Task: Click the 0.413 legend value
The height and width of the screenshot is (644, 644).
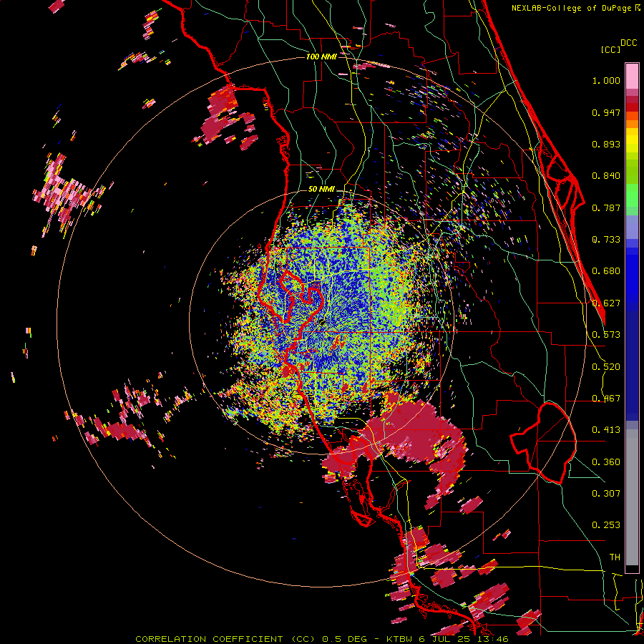Action: (x=606, y=430)
